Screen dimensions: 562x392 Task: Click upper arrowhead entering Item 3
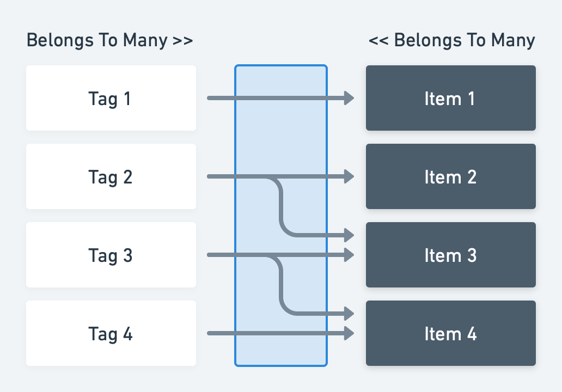coord(349,235)
